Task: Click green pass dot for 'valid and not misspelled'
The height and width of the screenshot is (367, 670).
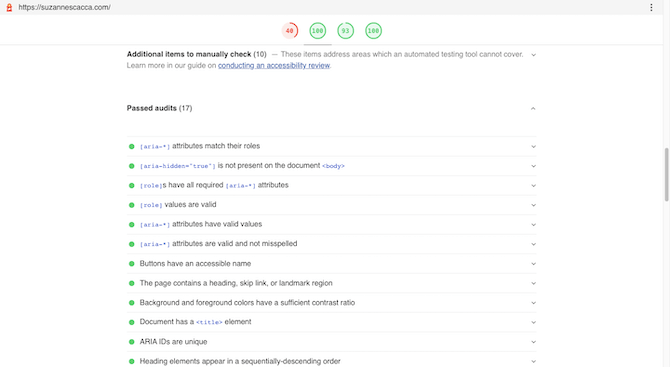Action: point(132,244)
